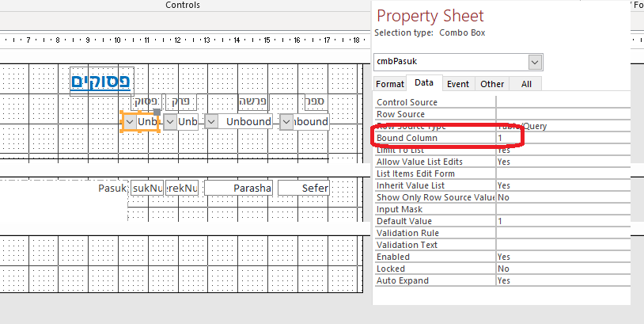This screenshot has height=324, width=644.
Task: Click the Default Value field showing 1
Action: (x=563, y=221)
